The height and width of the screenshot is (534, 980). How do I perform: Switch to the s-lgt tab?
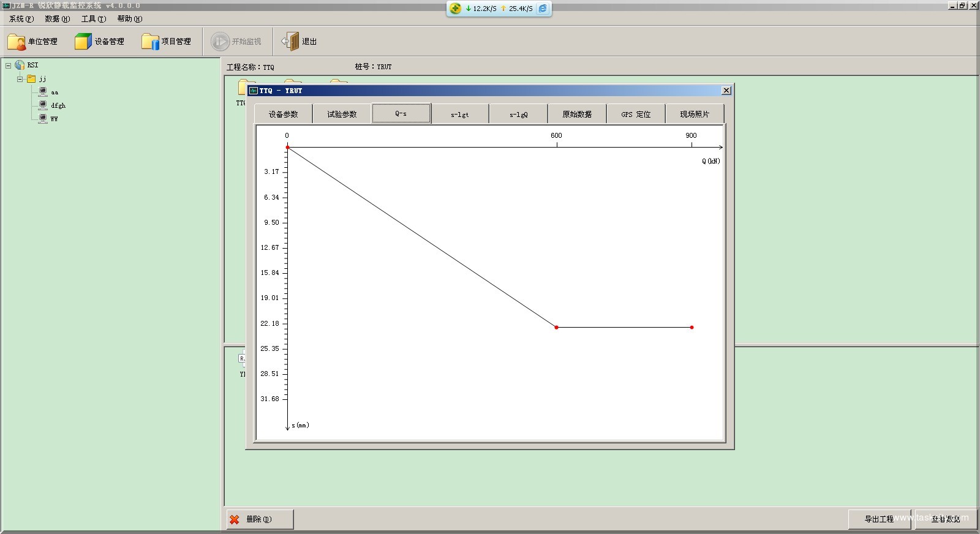coord(459,115)
